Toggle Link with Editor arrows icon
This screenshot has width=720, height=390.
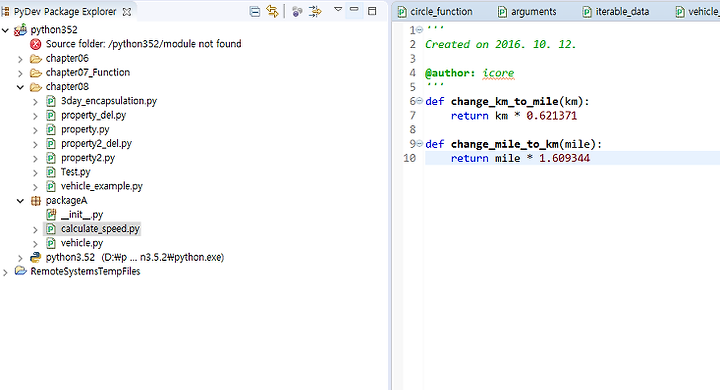pos(272,11)
